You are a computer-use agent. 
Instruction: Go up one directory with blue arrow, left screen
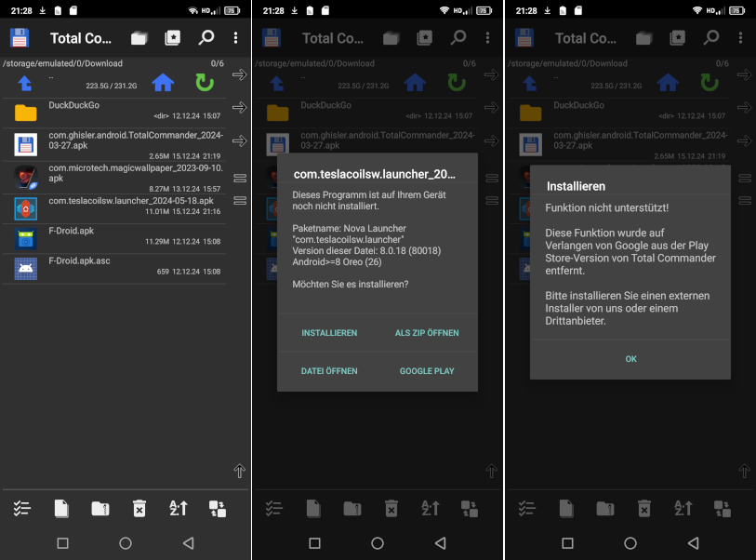(x=25, y=84)
